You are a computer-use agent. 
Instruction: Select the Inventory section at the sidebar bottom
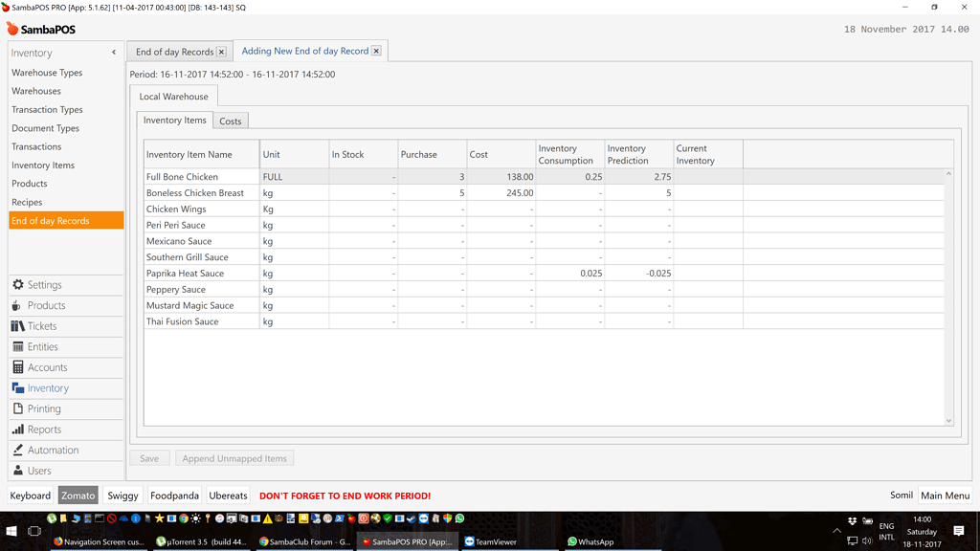[x=66, y=388]
